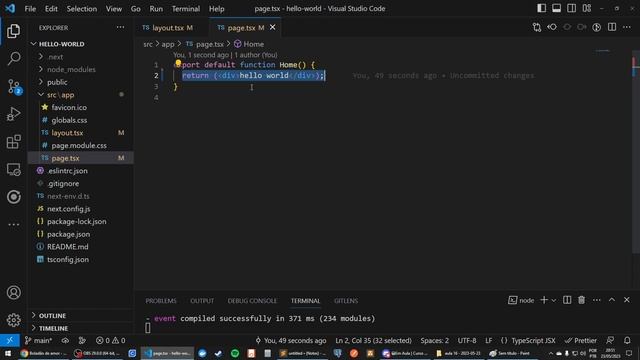The width and height of the screenshot is (640, 360).
Task: Open the Explorer view in activity bar
Action: pos(13,31)
